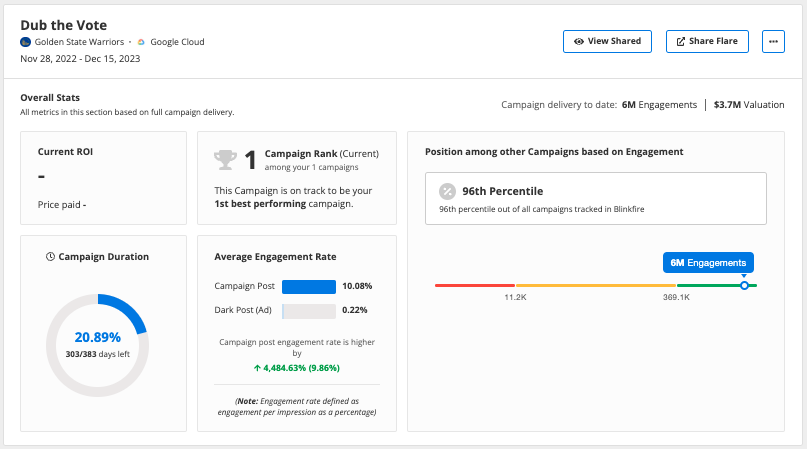Click the red segment of engagement scale
The width and height of the screenshot is (807, 449).
click(x=475, y=285)
